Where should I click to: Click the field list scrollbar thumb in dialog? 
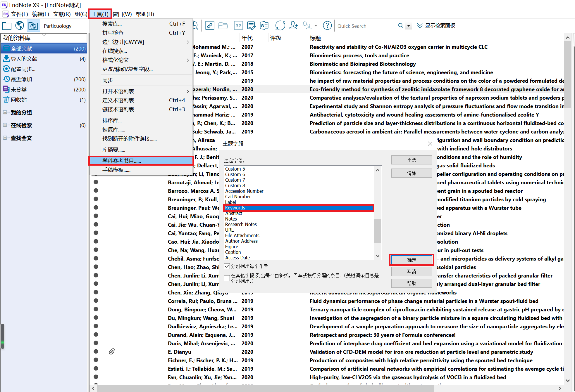pos(378,231)
